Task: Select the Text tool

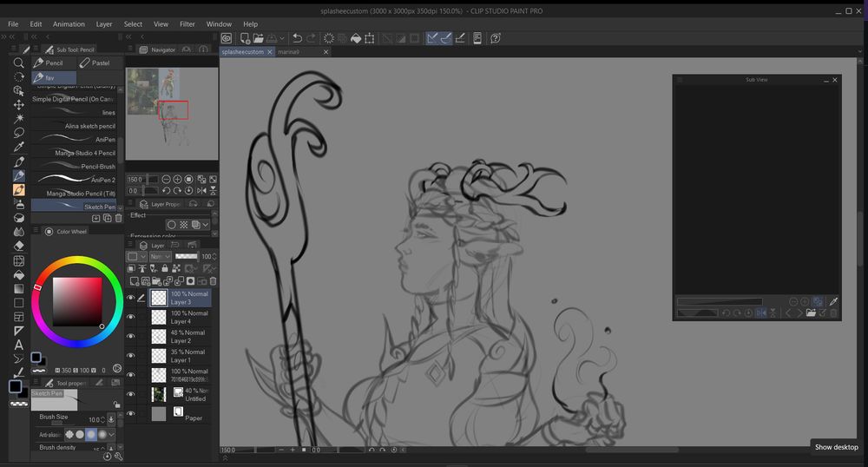Action: click(x=18, y=345)
